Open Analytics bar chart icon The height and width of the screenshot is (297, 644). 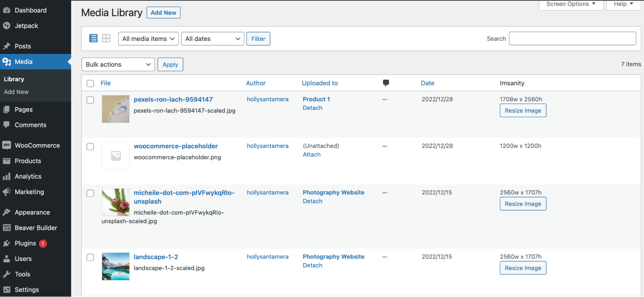point(6,177)
